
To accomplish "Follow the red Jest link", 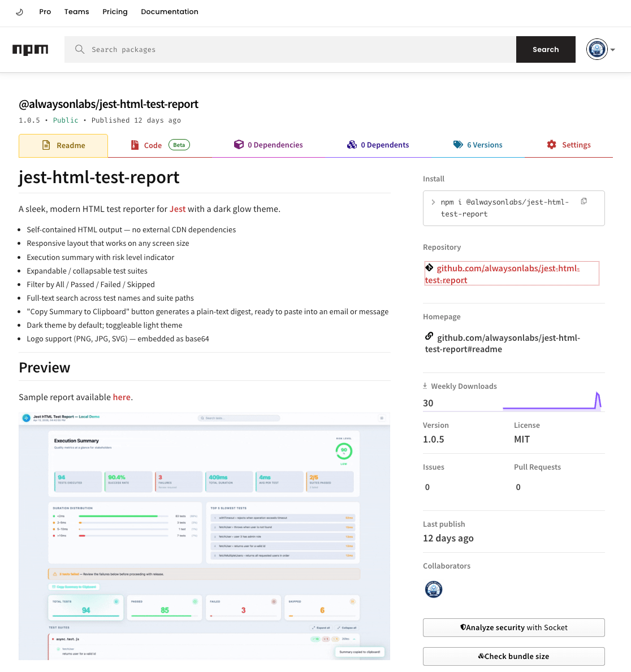I will tap(178, 209).
